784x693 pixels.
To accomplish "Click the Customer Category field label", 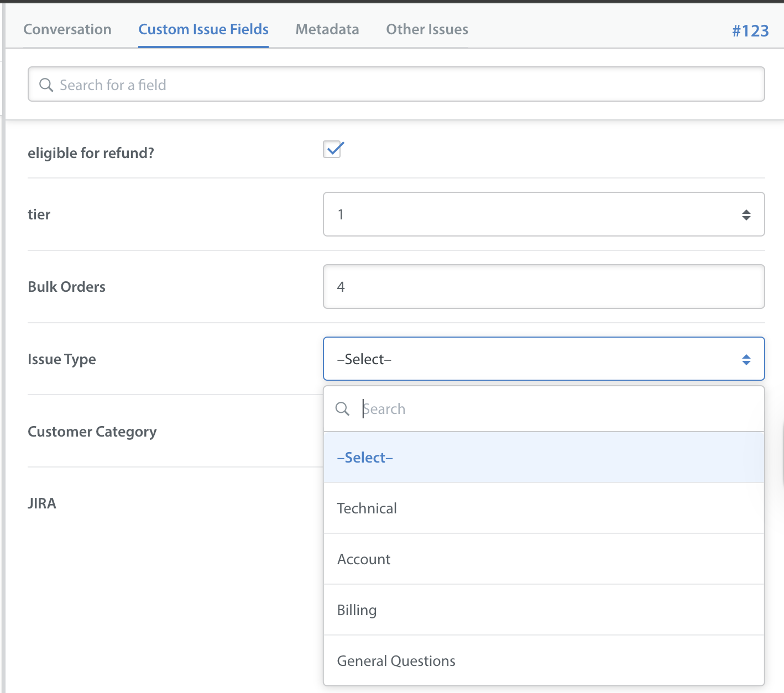I will coord(92,432).
